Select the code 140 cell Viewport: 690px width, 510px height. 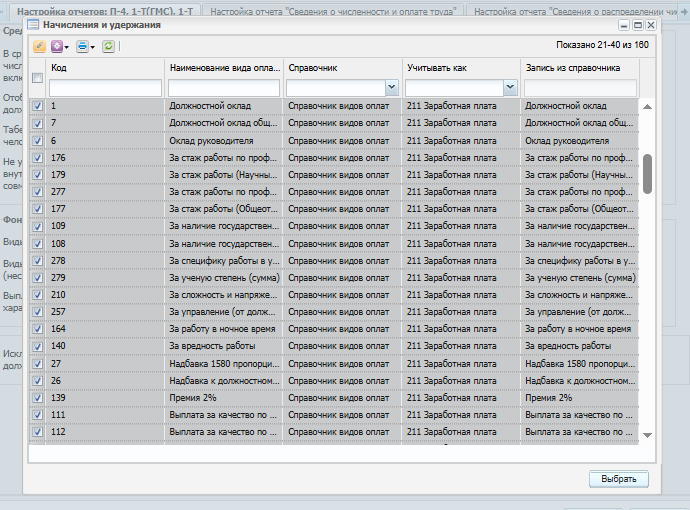coord(105,346)
